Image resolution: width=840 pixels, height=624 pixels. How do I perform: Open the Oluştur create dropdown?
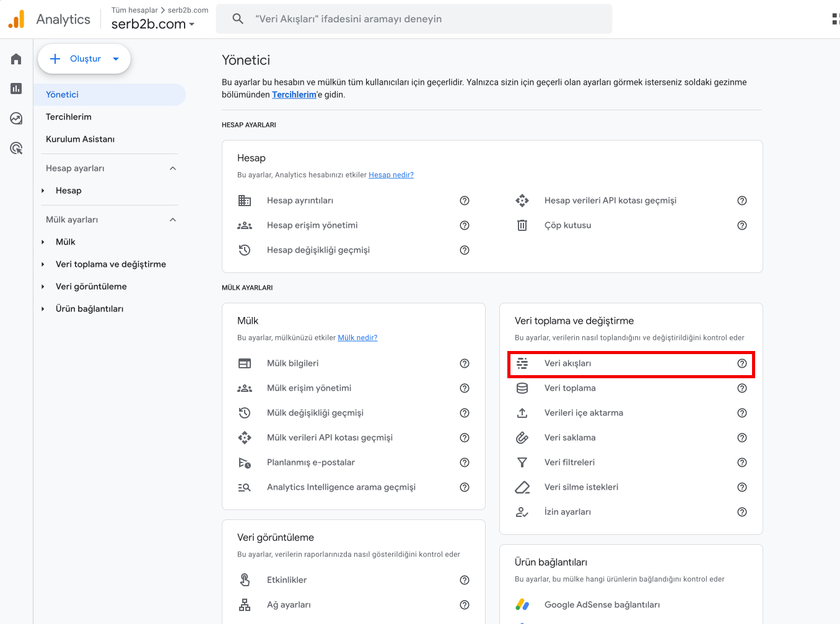click(x=84, y=59)
